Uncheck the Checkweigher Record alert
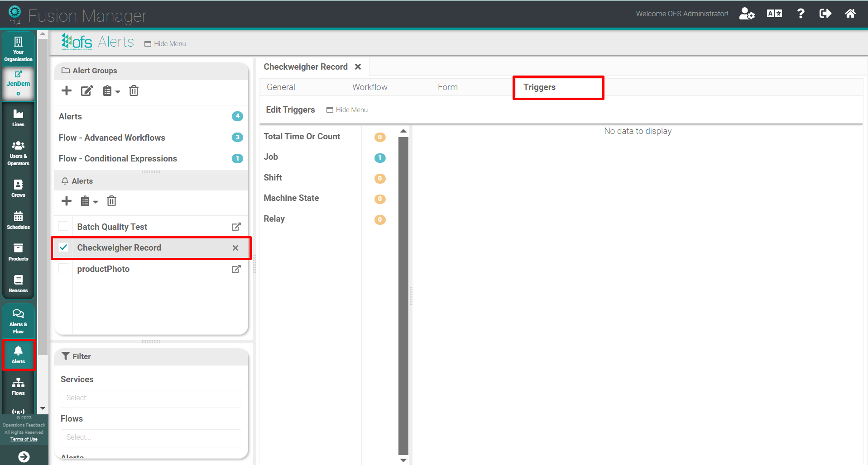Image resolution: width=868 pixels, height=465 pixels. [x=63, y=247]
